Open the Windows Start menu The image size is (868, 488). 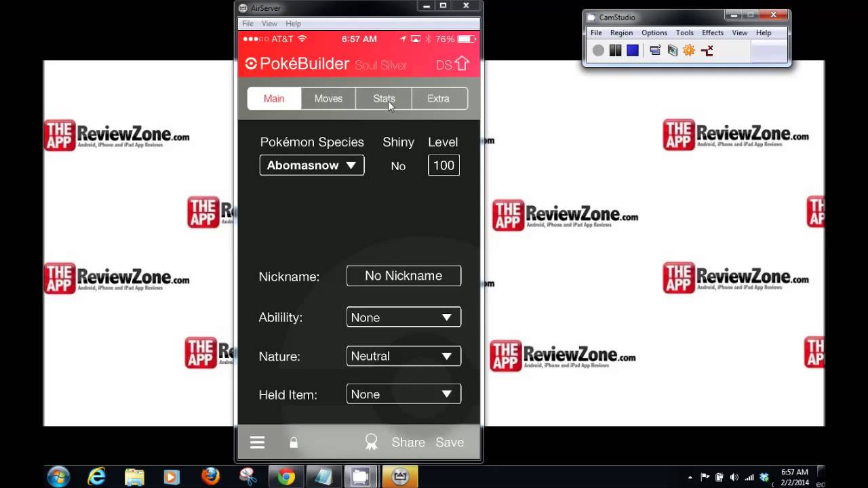(59, 476)
